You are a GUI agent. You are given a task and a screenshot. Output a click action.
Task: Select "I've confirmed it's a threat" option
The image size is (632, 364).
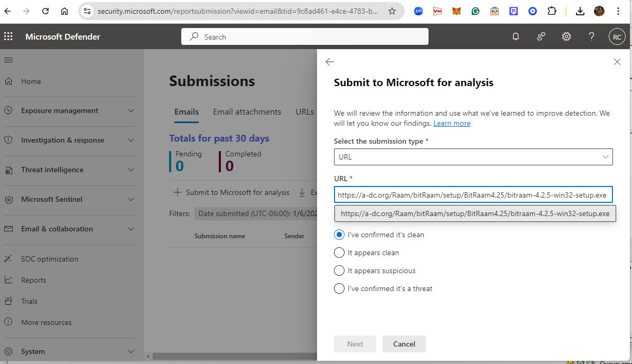(339, 288)
